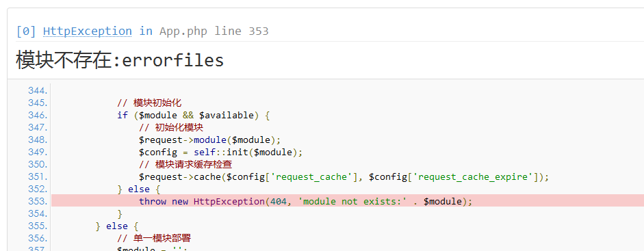Viewport: 644px width, 251px height.
Task: Click line number 355
Action: [x=38, y=226]
